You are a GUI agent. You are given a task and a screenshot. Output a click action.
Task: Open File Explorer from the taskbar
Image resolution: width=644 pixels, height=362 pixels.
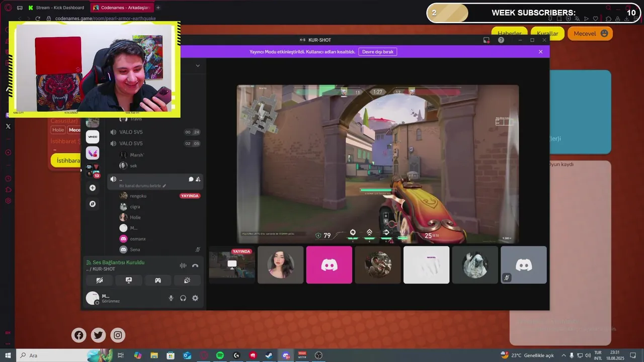[154, 355]
